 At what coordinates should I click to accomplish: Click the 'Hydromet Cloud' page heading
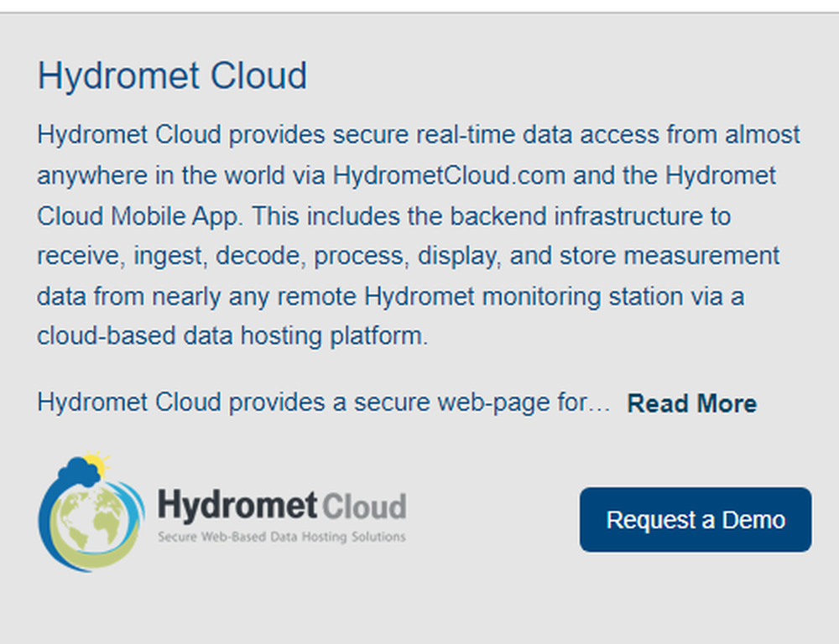pyautogui.click(x=172, y=76)
